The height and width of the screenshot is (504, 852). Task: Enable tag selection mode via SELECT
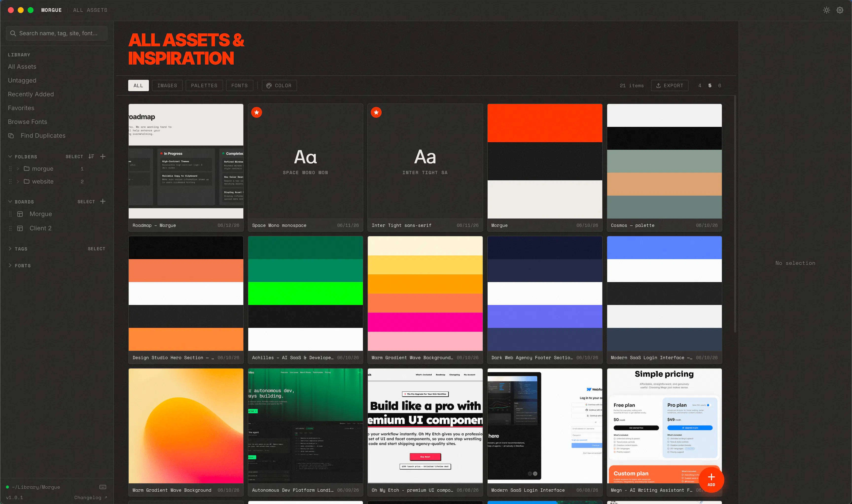(97, 249)
